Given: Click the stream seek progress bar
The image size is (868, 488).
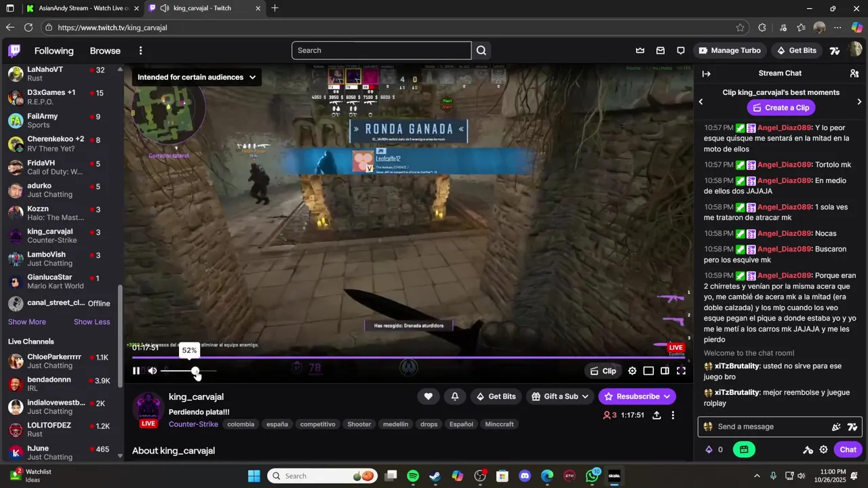Looking at the screenshot, I should [407, 358].
